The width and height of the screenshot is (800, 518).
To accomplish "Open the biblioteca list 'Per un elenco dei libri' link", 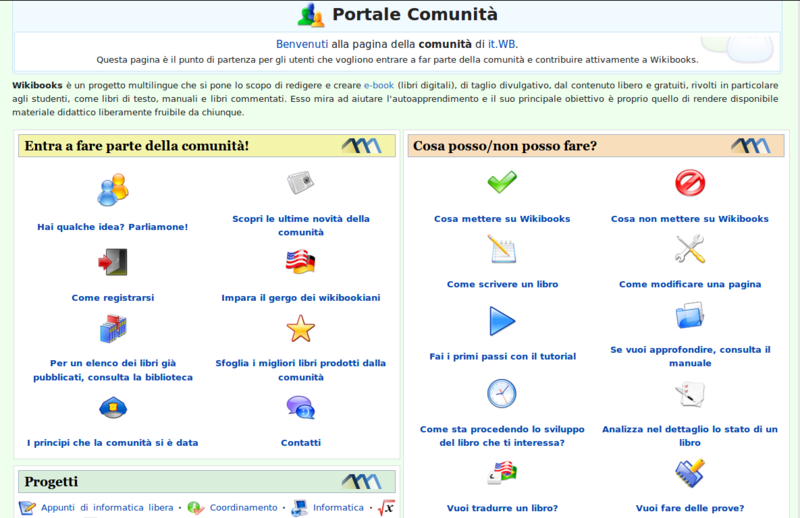I will point(113,370).
